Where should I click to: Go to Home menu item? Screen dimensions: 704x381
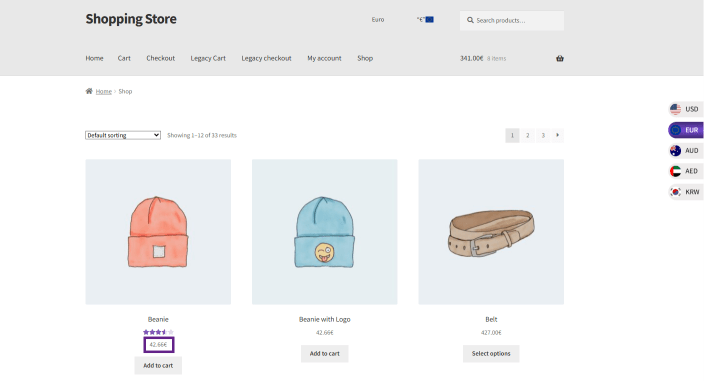click(x=94, y=58)
